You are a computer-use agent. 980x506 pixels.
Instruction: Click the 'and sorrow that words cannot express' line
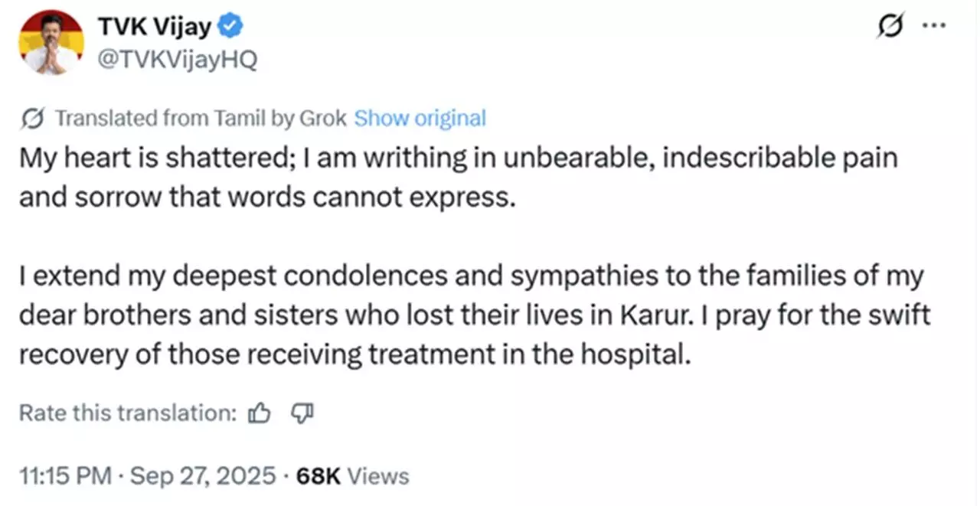coord(264,198)
